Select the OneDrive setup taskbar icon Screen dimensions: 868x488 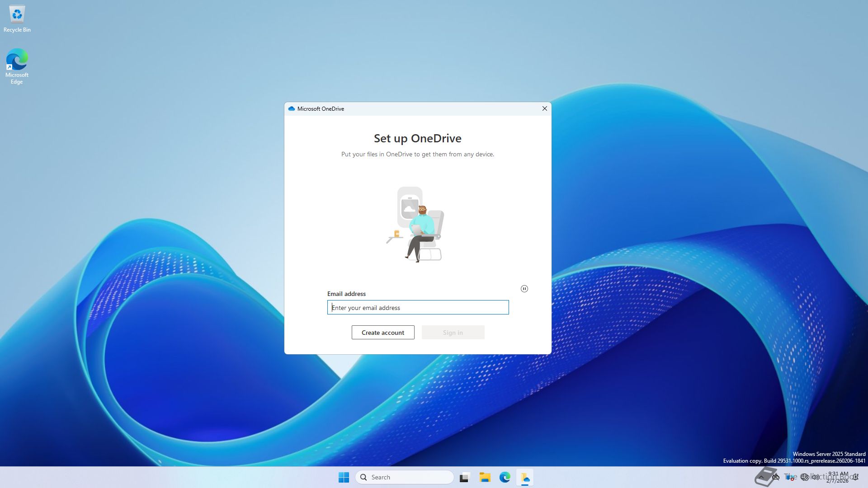(x=525, y=477)
